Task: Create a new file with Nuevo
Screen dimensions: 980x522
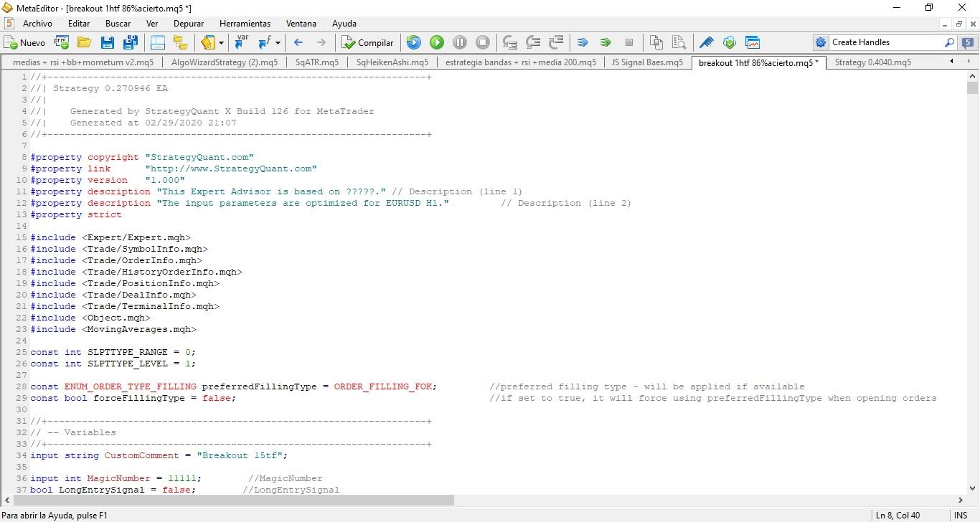Action: pyautogui.click(x=24, y=42)
